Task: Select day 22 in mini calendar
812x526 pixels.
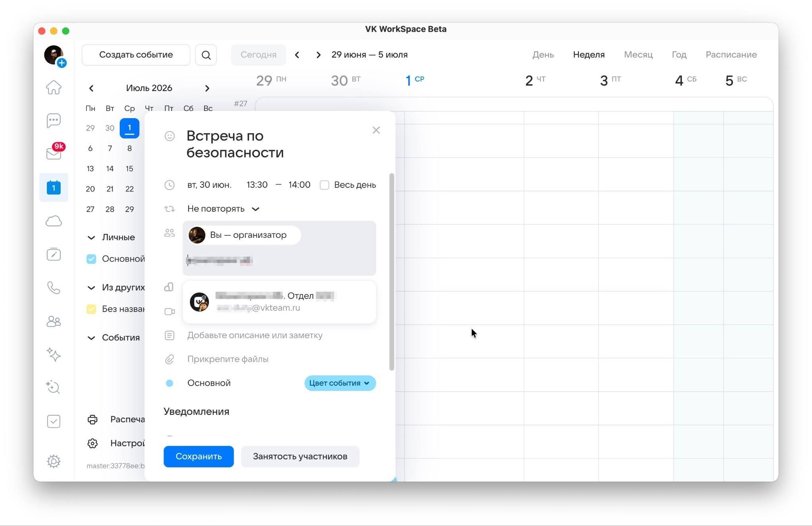Action: (x=130, y=189)
